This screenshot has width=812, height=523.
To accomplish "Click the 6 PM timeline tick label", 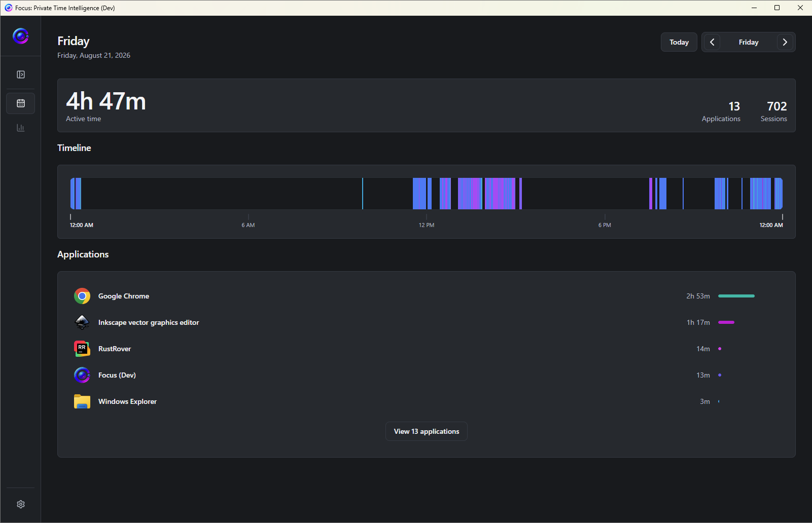I will pos(605,225).
